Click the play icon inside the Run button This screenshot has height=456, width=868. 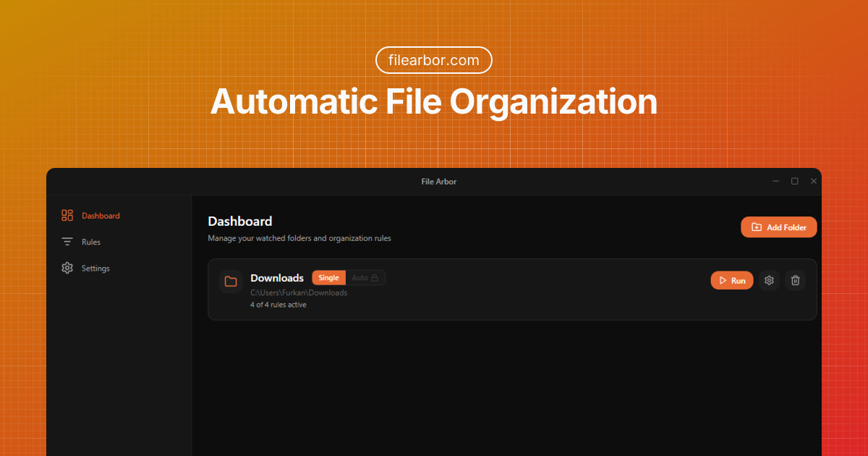tap(723, 280)
